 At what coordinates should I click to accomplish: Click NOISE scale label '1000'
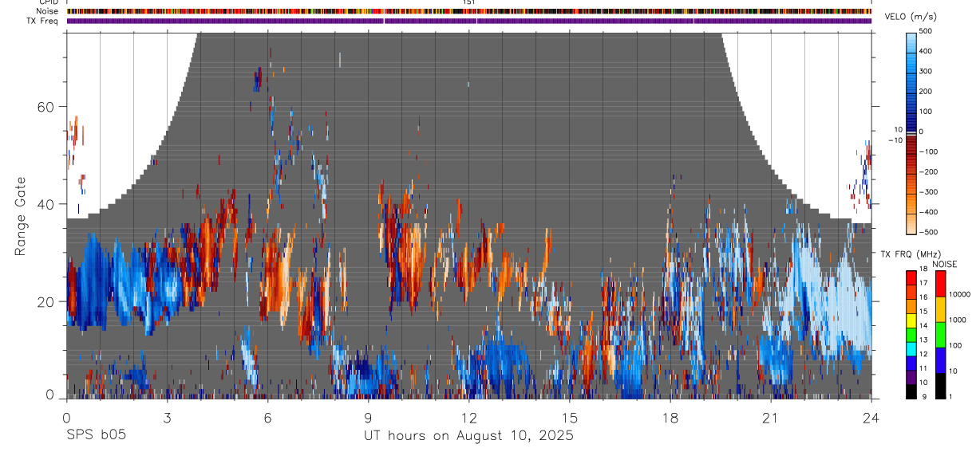(x=957, y=320)
